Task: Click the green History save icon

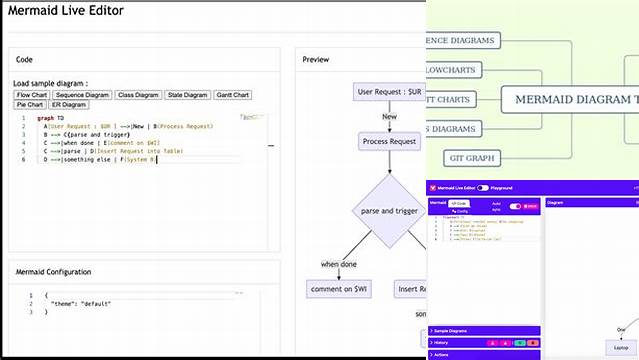Action: point(519,343)
